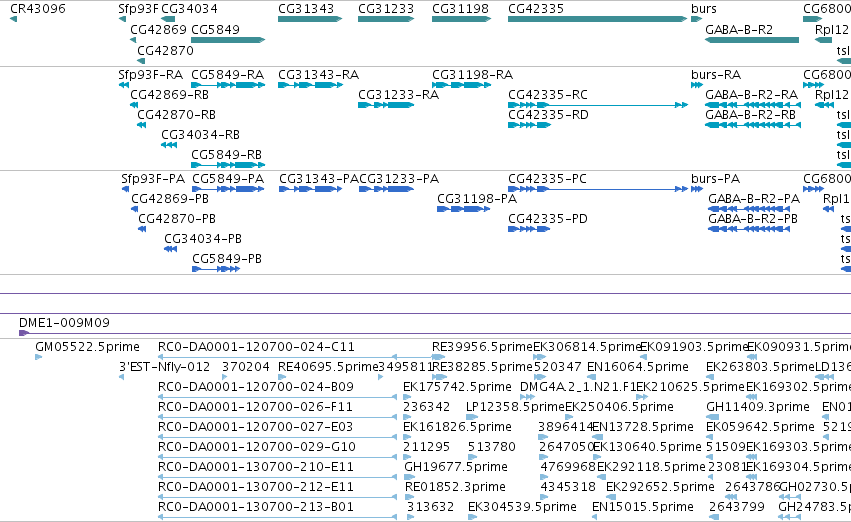
Task: Select the CG34034-RB transcript label
Action: (x=200, y=135)
